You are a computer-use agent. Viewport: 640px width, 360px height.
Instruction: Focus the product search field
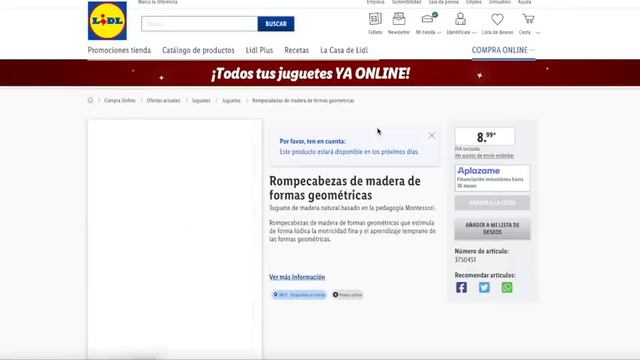200,24
